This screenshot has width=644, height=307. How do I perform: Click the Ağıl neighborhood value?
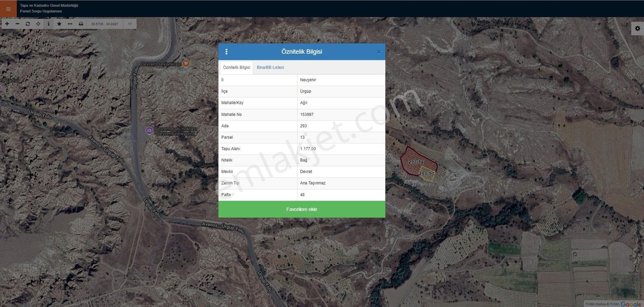[x=303, y=103]
